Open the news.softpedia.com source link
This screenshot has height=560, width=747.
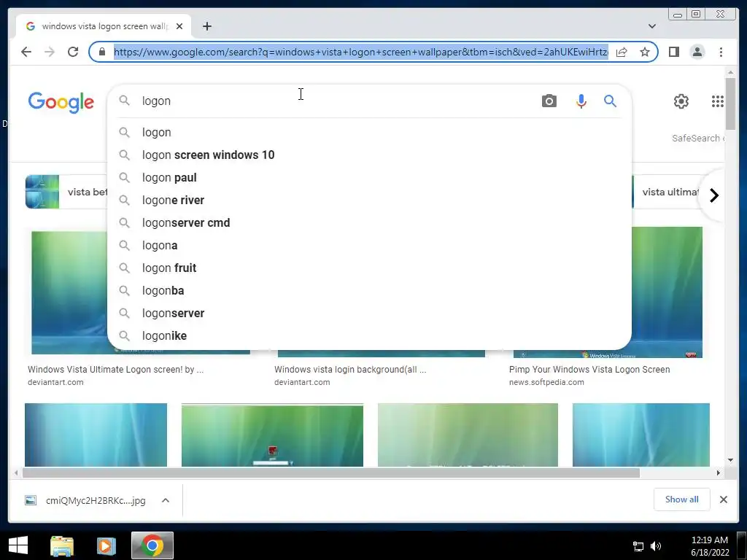point(546,382)
